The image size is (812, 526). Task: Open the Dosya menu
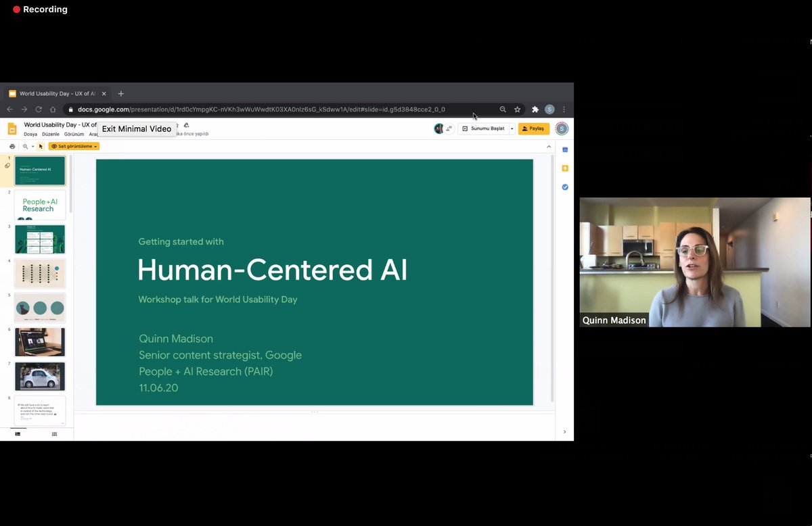(30, 135)
